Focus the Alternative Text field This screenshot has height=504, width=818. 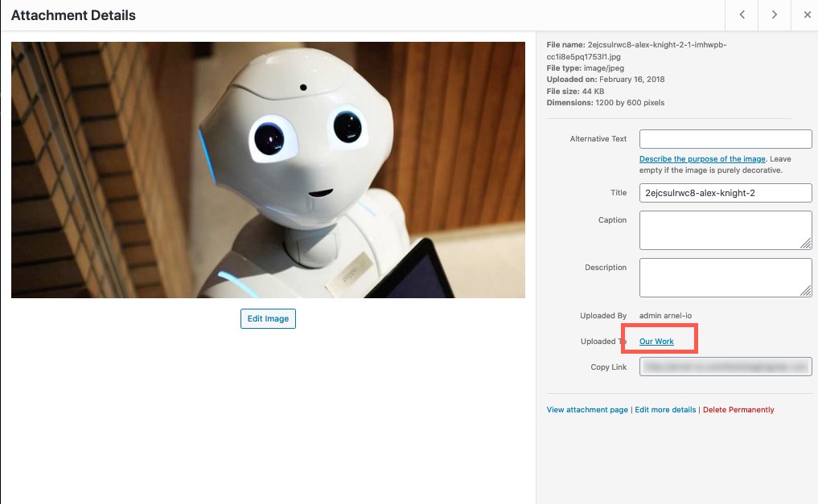tap(726, 139)
